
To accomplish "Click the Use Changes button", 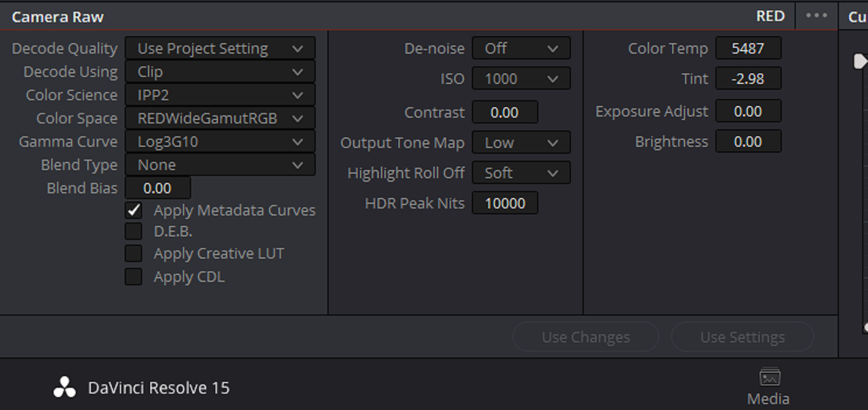I will (x=586, y=337).
